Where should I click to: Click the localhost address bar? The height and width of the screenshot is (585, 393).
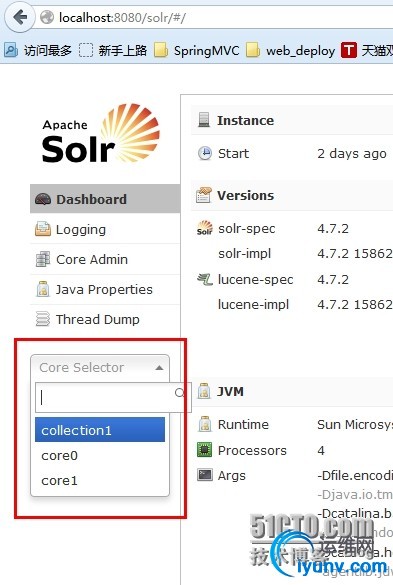(x=215, y=17)
